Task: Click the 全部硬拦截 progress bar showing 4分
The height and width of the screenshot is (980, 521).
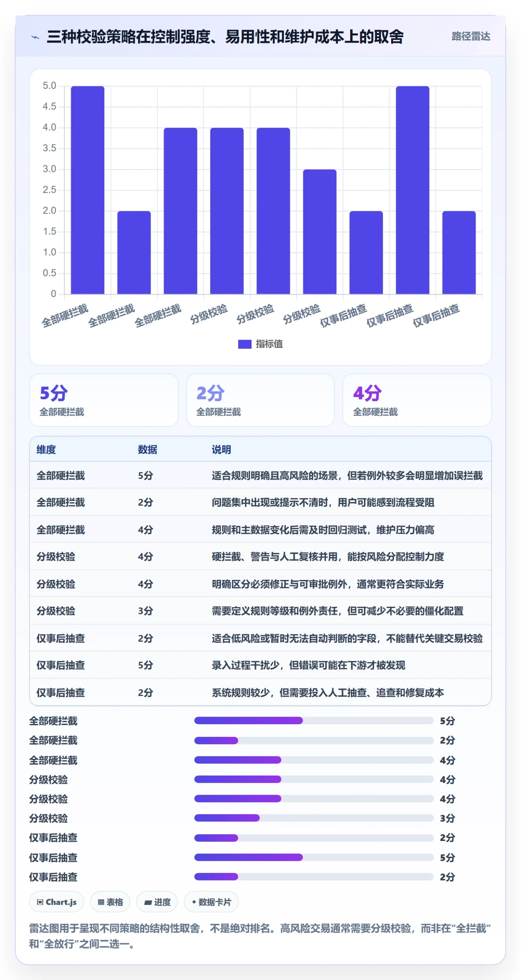Action: (314, 760)
